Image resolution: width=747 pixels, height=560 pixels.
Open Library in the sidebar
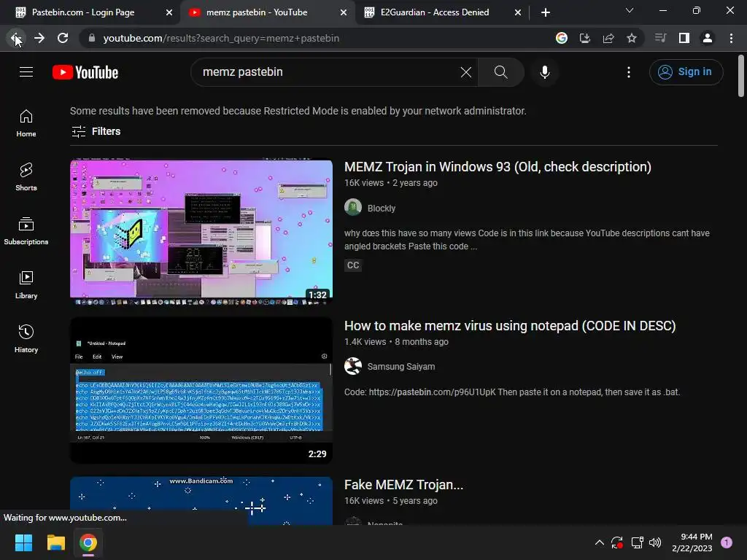[26, 285]
